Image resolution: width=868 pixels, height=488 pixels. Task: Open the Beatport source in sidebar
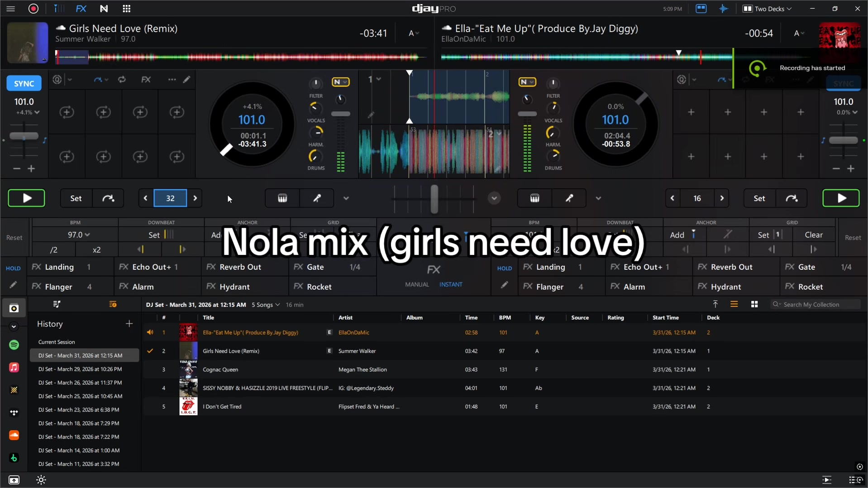(14, 458)
